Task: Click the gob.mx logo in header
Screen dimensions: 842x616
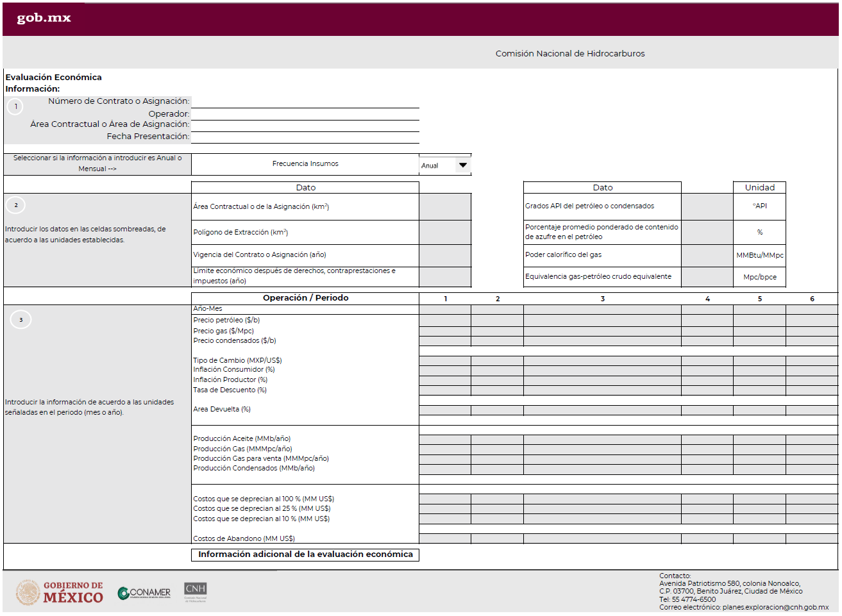Action: 44,18
